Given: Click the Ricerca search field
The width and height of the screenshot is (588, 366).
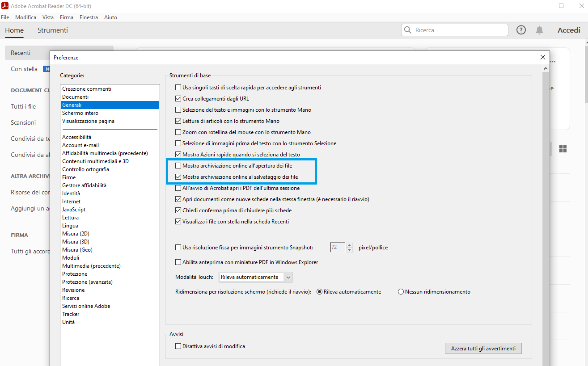Looking at the screenshot, I should (x=455, y=30).
